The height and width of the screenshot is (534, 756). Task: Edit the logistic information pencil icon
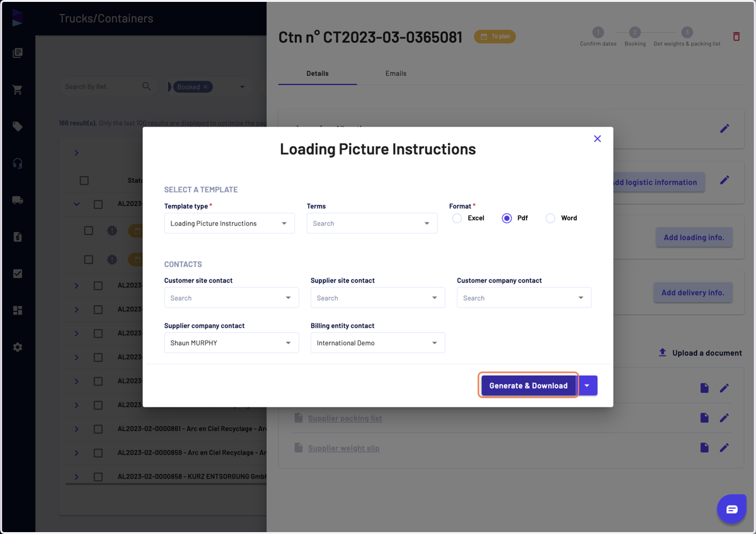pyautogui.click(x=724, y=180)
